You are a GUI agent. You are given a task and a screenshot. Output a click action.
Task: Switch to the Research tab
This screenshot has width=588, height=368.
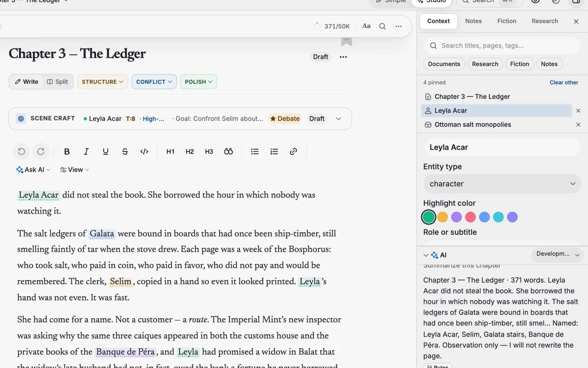545,21
